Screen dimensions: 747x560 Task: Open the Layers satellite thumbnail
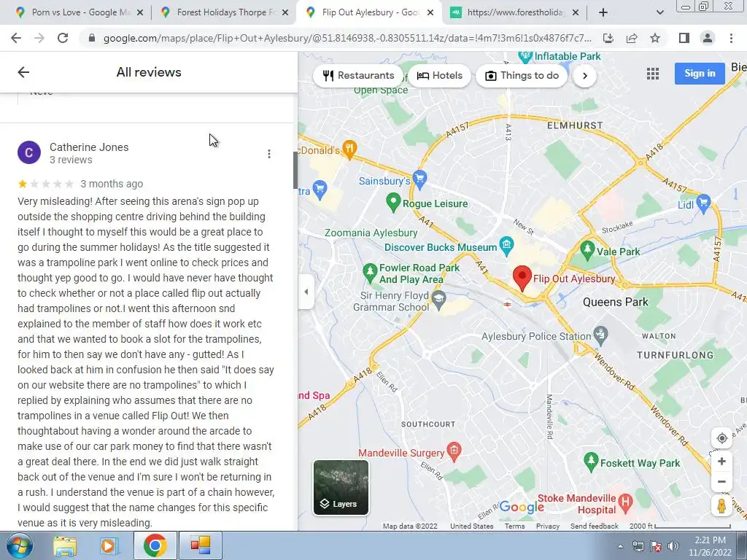tap(341, 488)
